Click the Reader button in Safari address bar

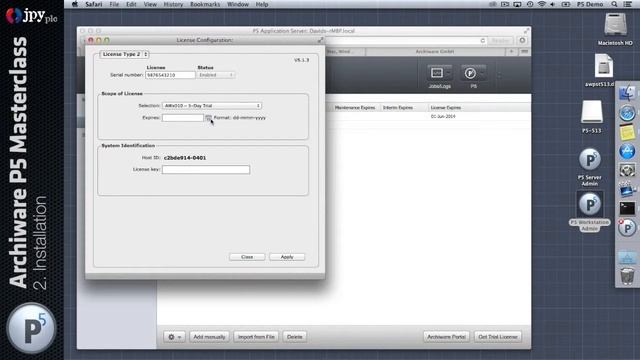[500, 40]
